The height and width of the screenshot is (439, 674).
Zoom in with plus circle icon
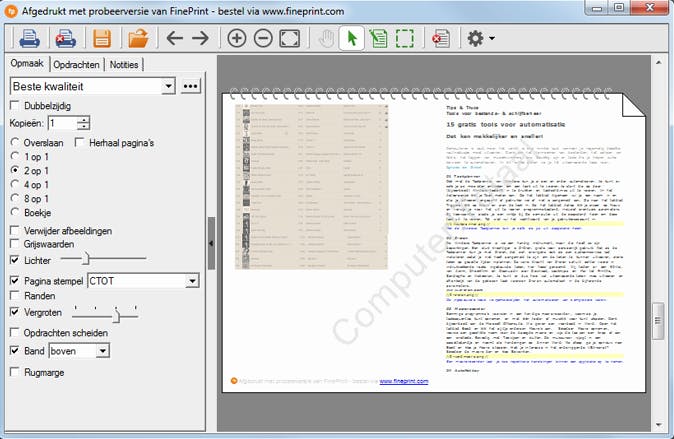tap(237, 39)
